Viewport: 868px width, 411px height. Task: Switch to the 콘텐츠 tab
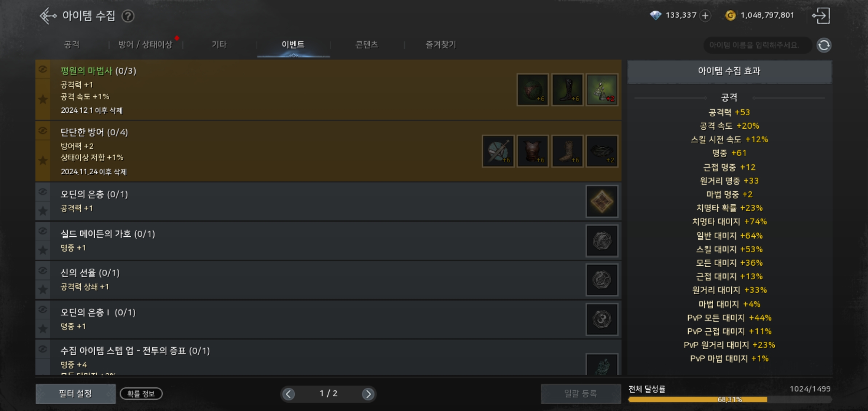point(367,45)
